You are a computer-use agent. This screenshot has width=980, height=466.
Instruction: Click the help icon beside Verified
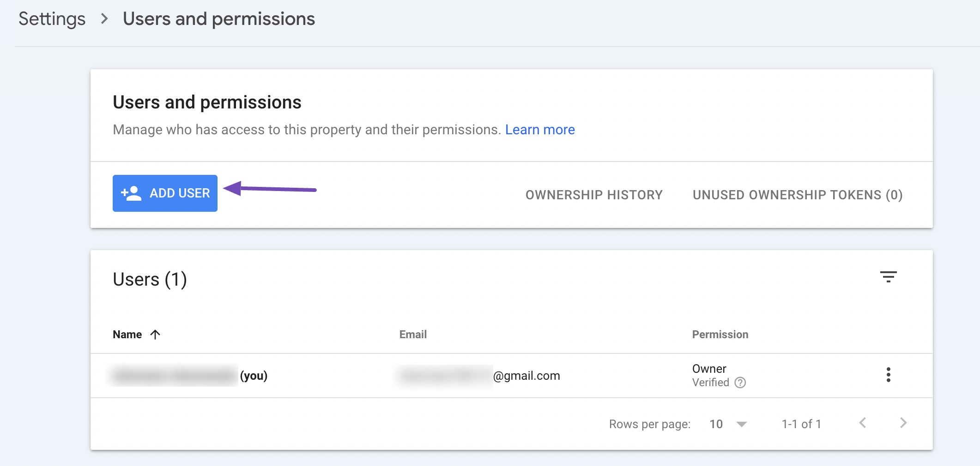(x=741, y=382)
